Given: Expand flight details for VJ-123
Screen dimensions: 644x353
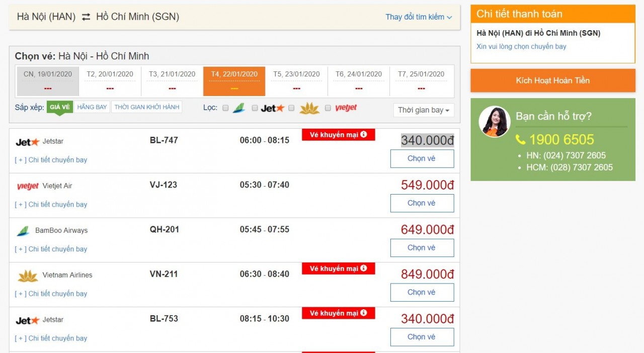Looking at the screenshot, I should pyautogui.click(x=51, y=205).
